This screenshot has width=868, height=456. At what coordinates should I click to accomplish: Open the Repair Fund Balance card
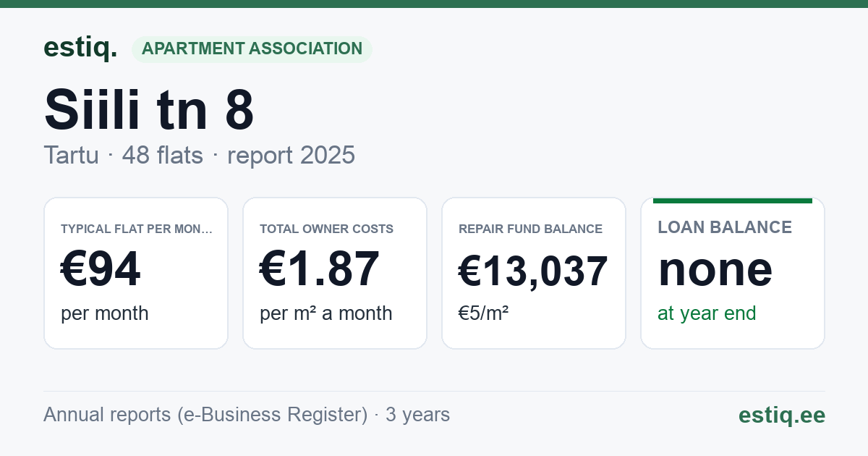click(534, 273)
